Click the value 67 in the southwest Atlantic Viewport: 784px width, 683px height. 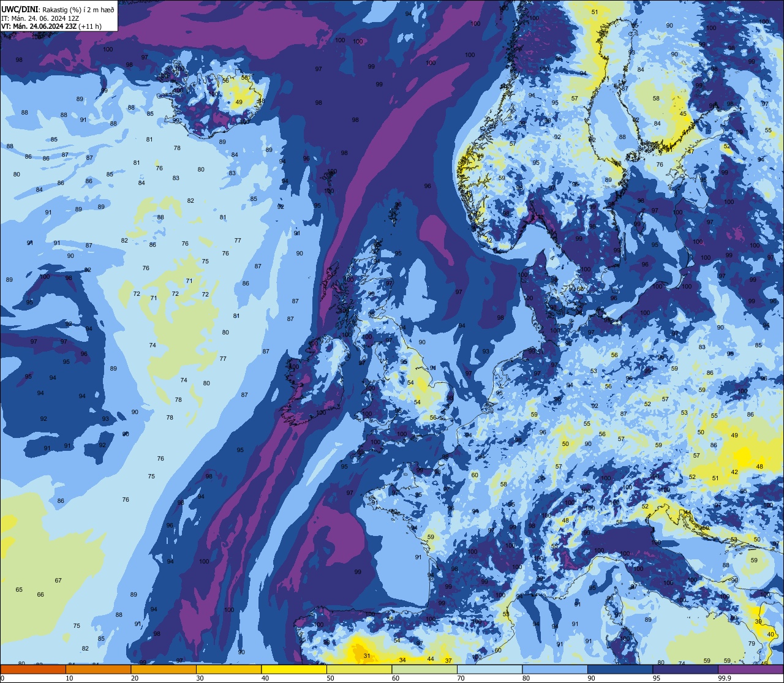click(x=58, y=580)
